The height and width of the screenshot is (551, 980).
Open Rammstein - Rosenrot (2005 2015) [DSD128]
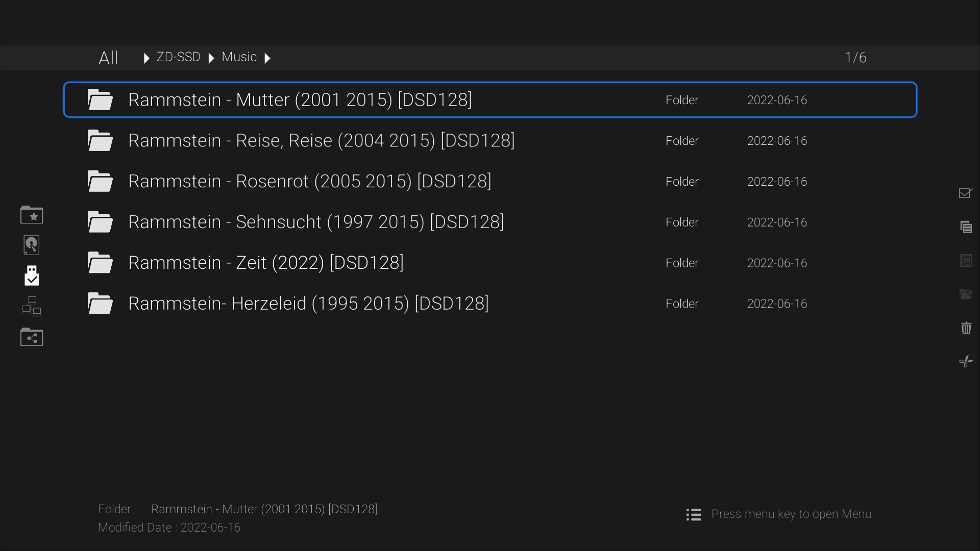pos(490,181)
